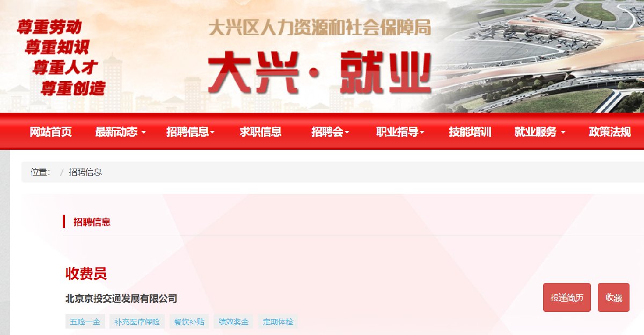Expand the 招聘信息 dropdown in navigation bar

click(x=191, y=132)
